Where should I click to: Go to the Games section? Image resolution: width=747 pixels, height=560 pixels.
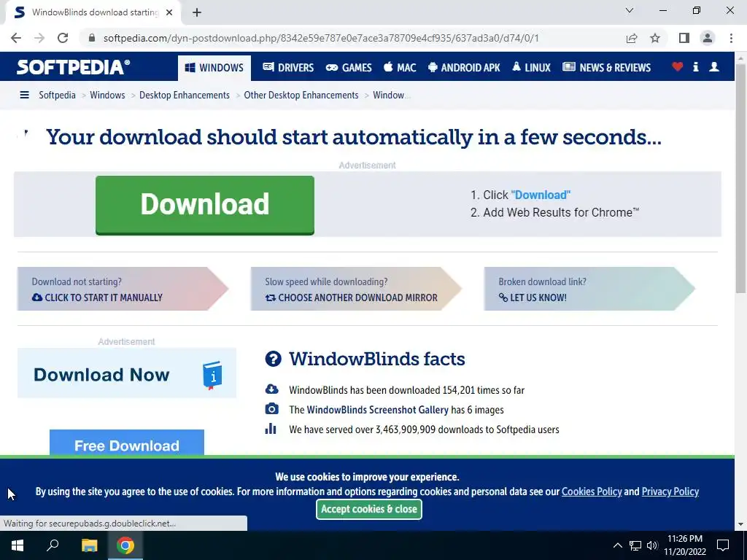click(349, 68)
